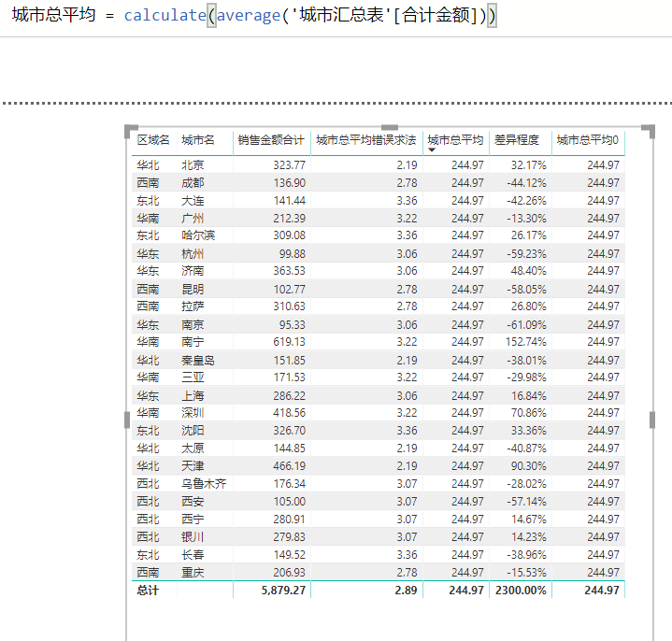This screenshot has width=672, height=641.
Task: Select the 深圳 city cell
Action: (193, 413)
